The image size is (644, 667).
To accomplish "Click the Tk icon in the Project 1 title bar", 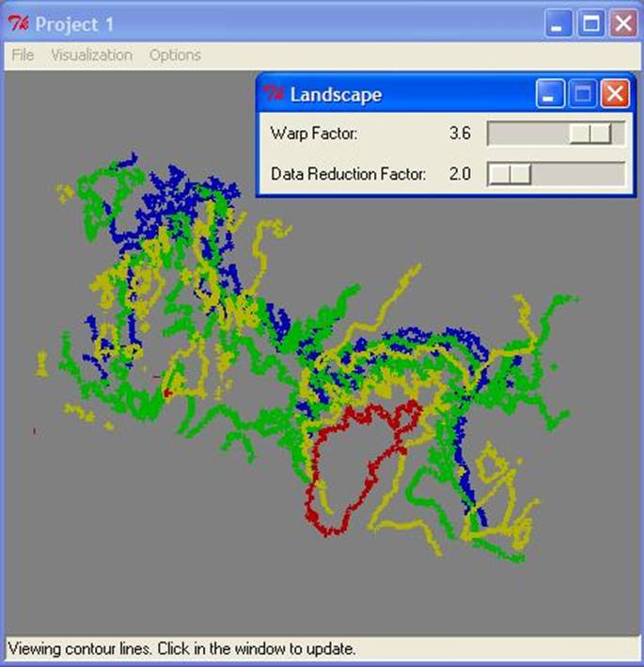I will point(18,24).
